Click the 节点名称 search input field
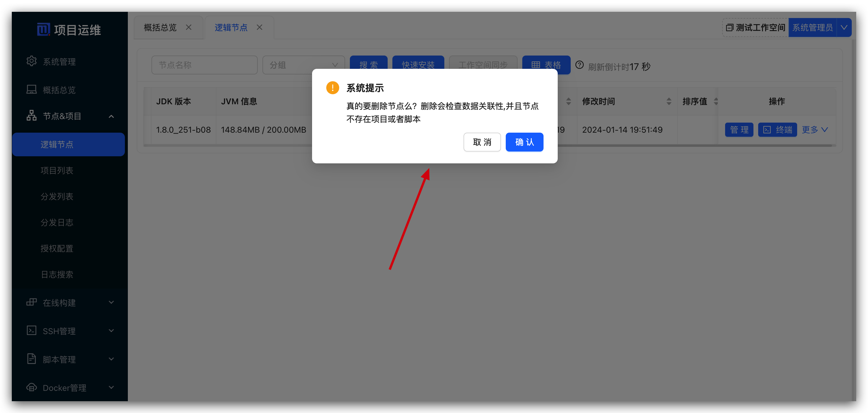Image resolution: width=868 pixels, height=413 pixels. (204, 65)
